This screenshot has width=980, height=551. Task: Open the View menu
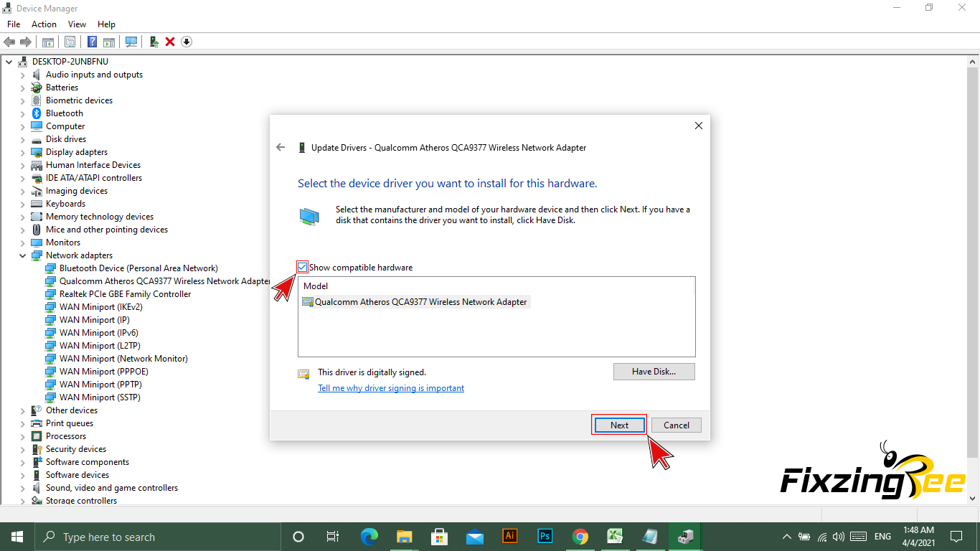[77, 24]
